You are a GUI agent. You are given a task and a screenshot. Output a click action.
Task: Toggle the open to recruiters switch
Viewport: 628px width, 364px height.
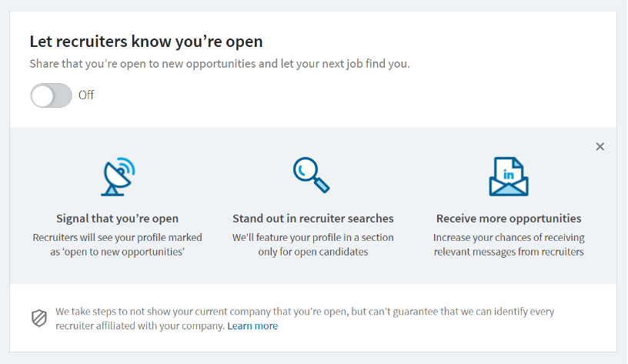(x=51, y=95)
